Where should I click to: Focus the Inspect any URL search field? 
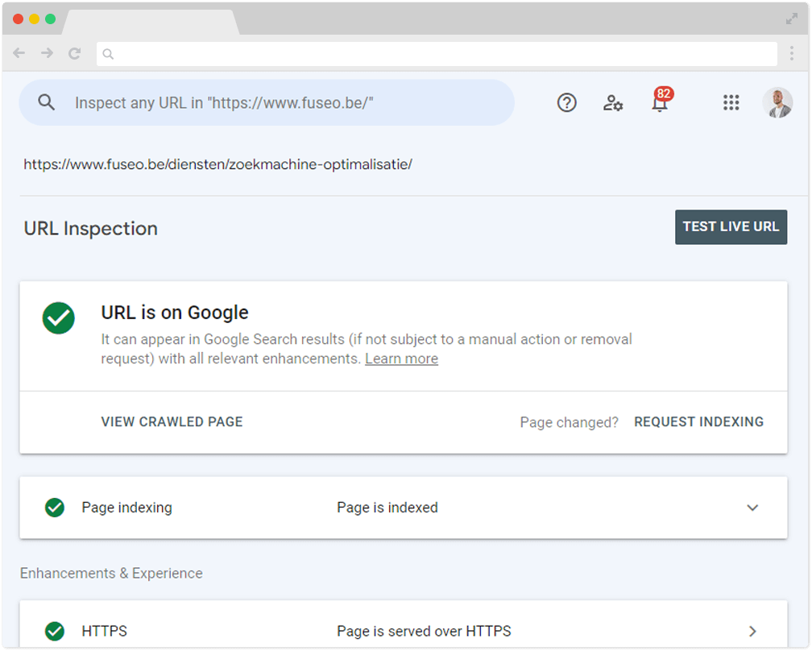coord(267,102)
